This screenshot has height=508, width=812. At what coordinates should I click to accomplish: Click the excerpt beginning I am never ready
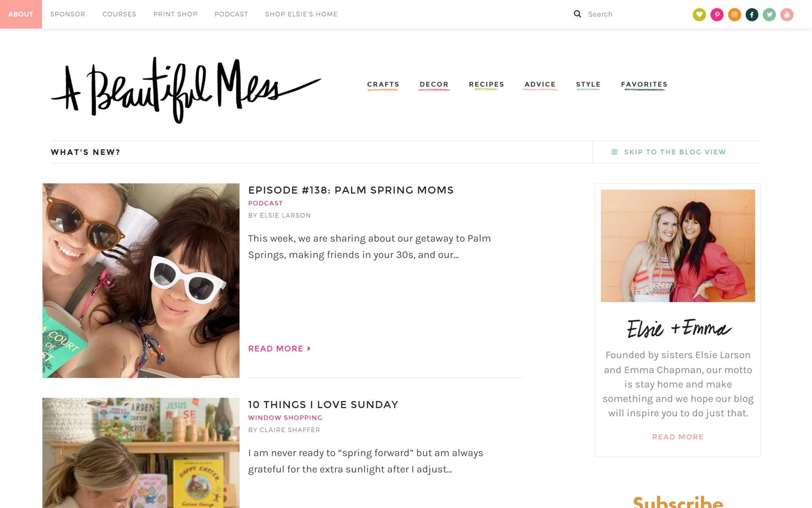tap(365, 461)
